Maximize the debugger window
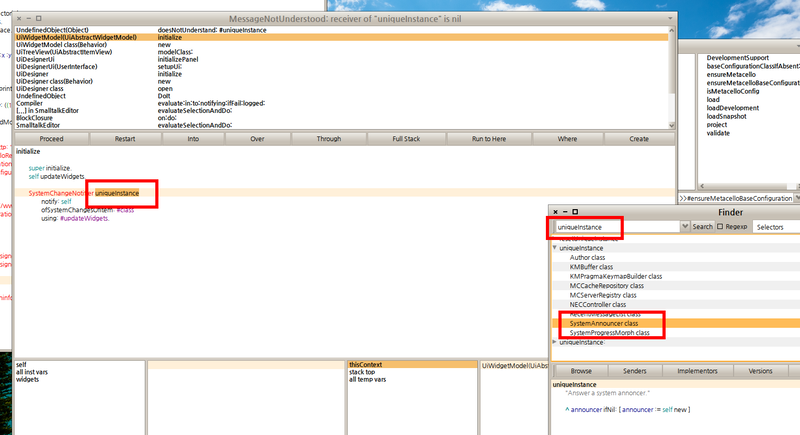The width and height of the screenshot is (800, 435). [x=40, y=19]
